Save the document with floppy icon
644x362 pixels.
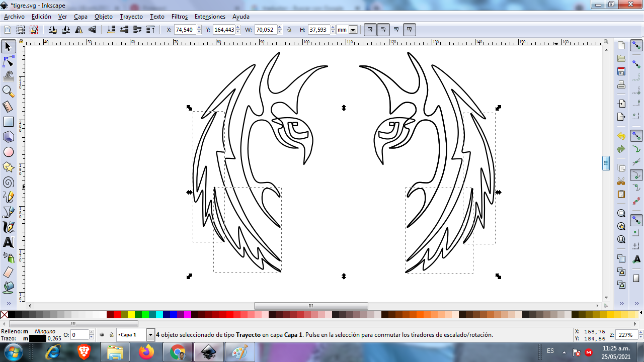tap(621, 71)
